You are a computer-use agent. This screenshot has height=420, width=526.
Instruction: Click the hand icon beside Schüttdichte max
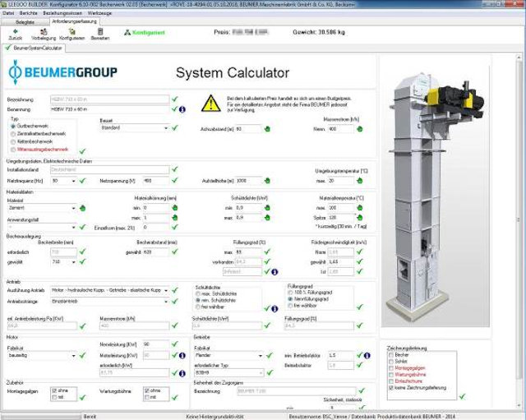(267, 218)
